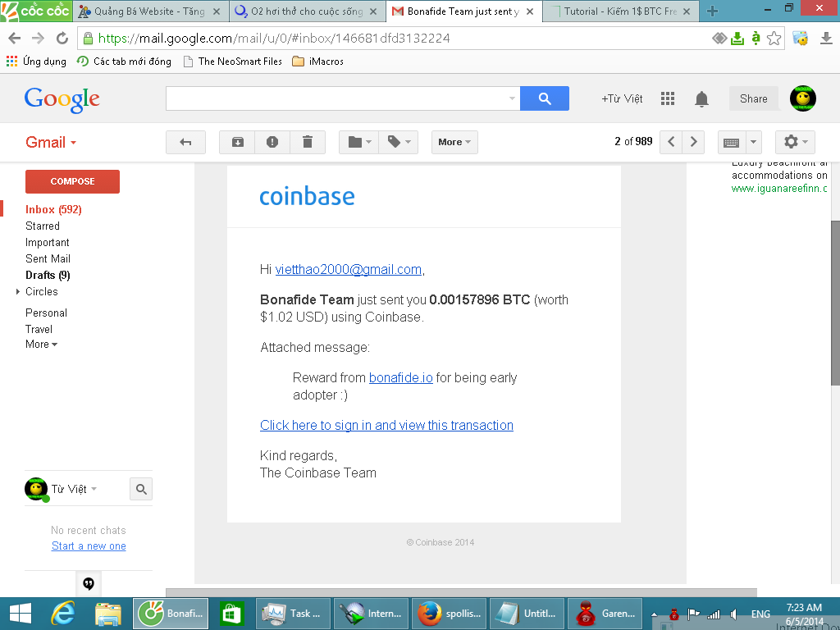Open Internet Explorer from taskbar
Screen dimensions: 840x630
tap(62, 614)
